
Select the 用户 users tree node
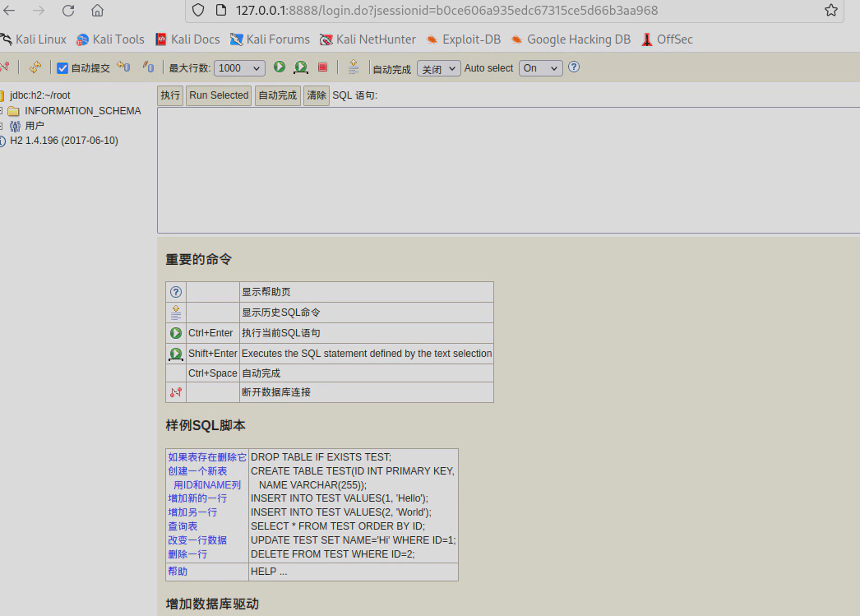click(34, 126)
